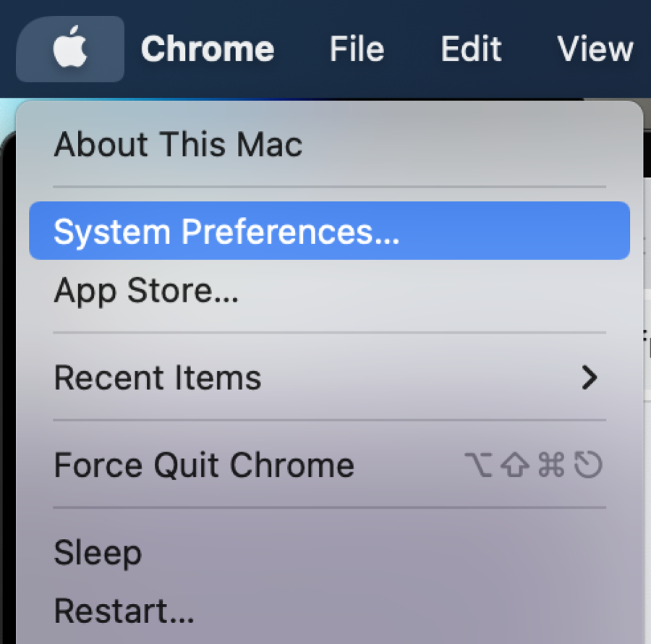
Task: Click the Option key symbol beside Force Quit
Action: (x=478, y=466)
